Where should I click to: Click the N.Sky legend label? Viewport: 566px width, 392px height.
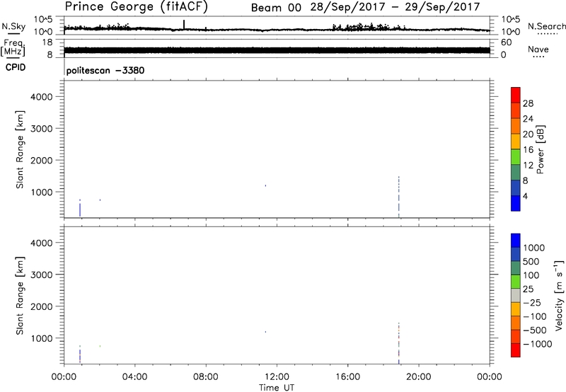(13, 26)
